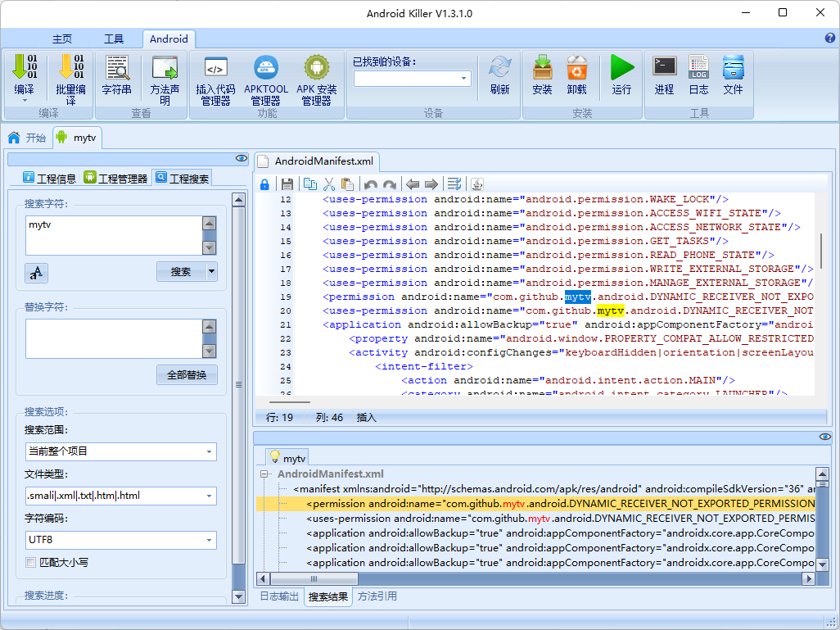Screen dimensions: 840x630
Task: Collapse the AndroidManifest.xml results node
Action: [x=264, y=474]
